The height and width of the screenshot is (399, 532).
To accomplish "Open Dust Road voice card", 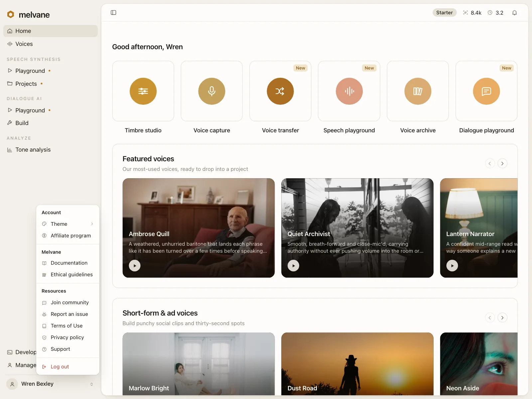I will (x=357, y=364).
